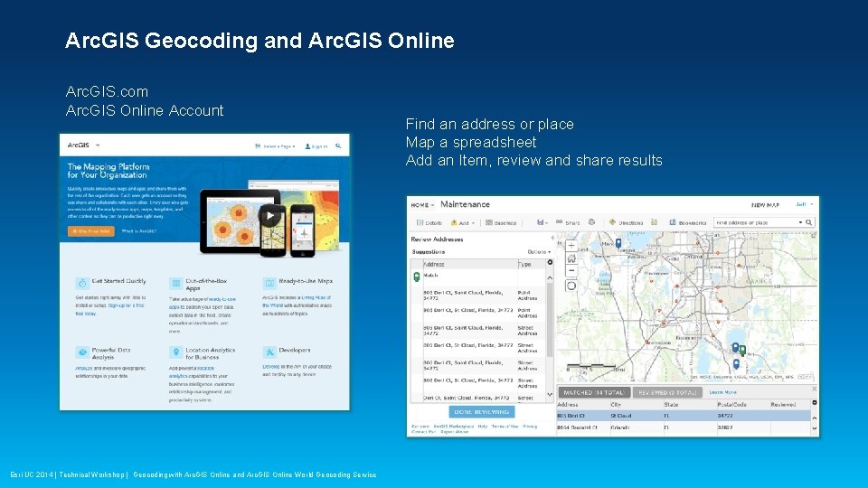Click the NEW MAP link
Viewport: 868px width, 488px height.
[765, 205]
